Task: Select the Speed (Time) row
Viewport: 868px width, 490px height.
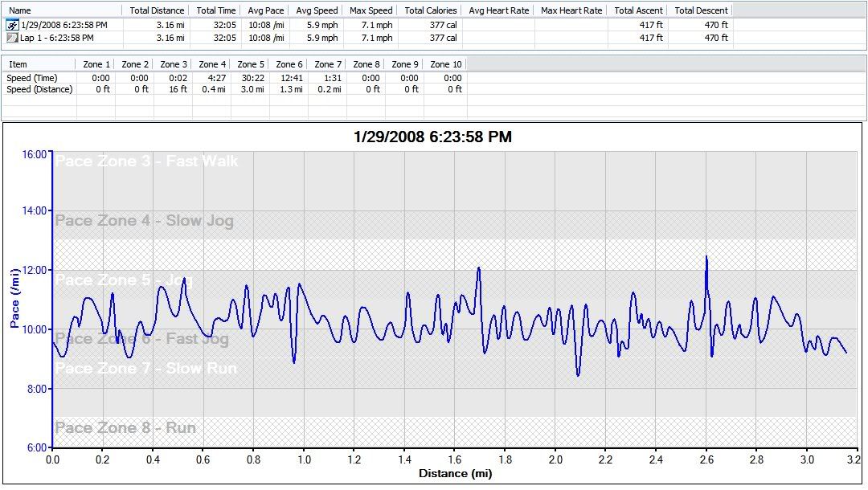Action: 31,78
